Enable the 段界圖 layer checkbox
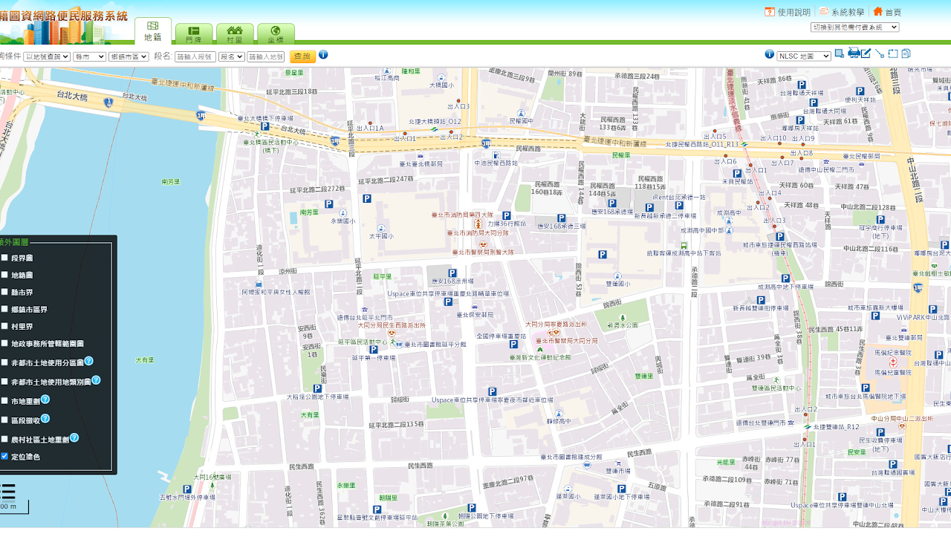The height and width of the screenshot is (560, 951). 4,258
